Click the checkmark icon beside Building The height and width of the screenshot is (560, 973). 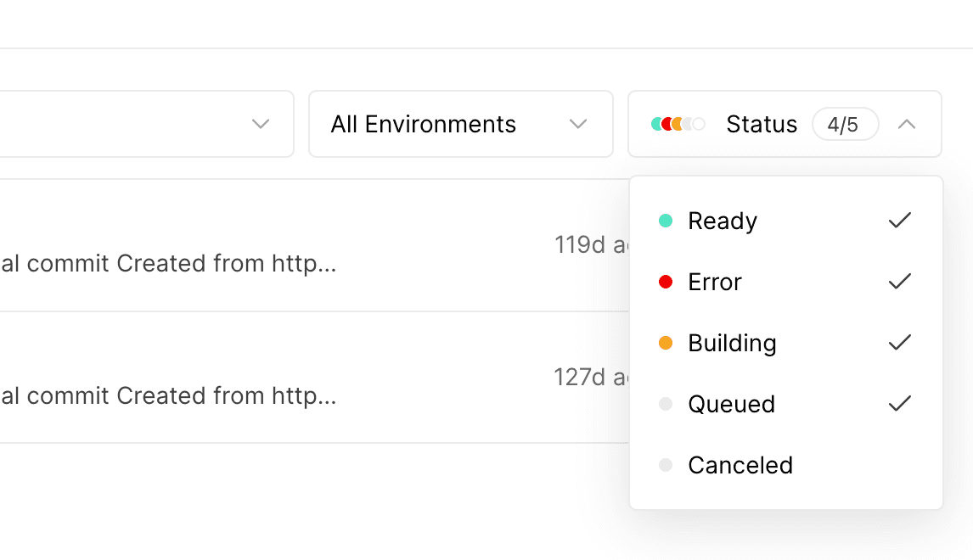[x=898, y=343]
